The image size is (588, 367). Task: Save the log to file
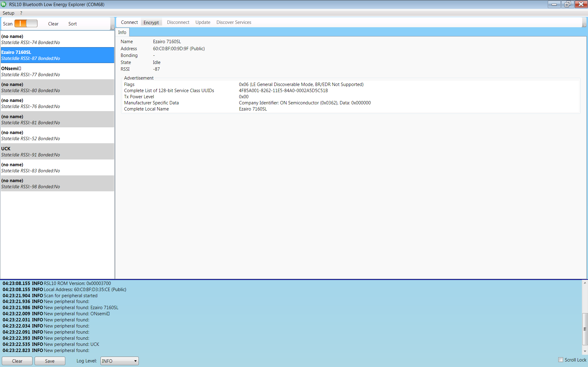50,361
